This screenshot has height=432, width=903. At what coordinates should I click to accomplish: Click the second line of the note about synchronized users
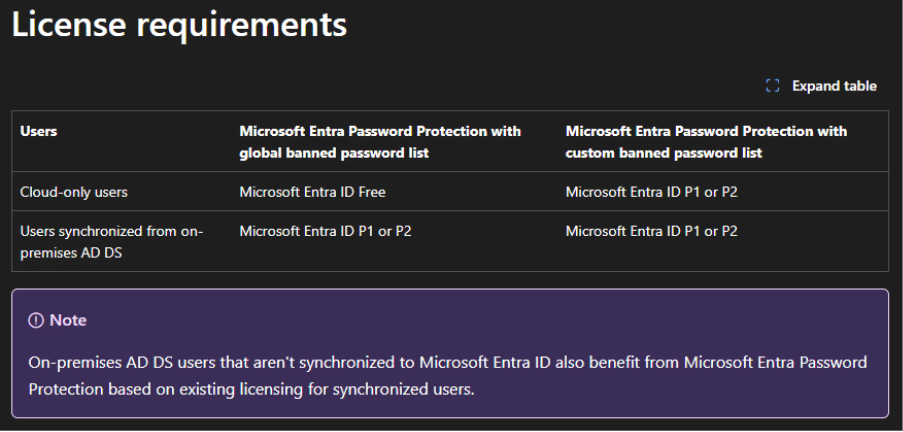point(252,389)
